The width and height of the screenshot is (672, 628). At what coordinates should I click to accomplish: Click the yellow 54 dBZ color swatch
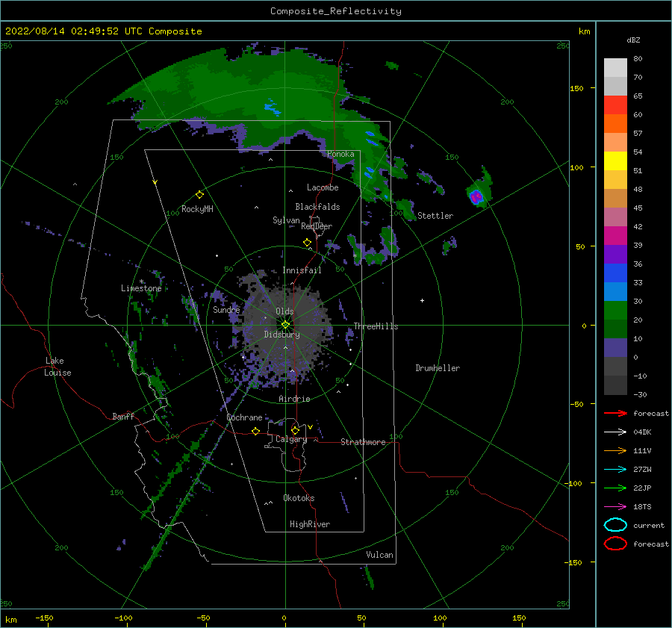pyautogui.click(x=615, y=161)
